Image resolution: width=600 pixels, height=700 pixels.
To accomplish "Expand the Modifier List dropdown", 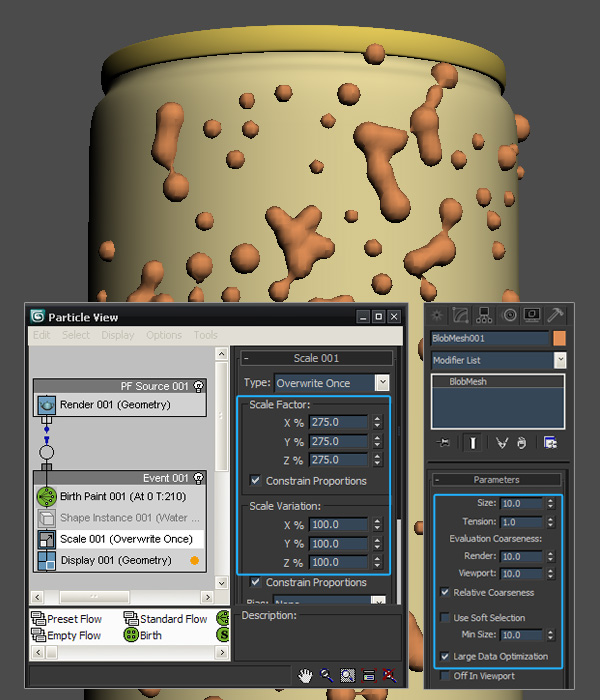I will 560,360.
